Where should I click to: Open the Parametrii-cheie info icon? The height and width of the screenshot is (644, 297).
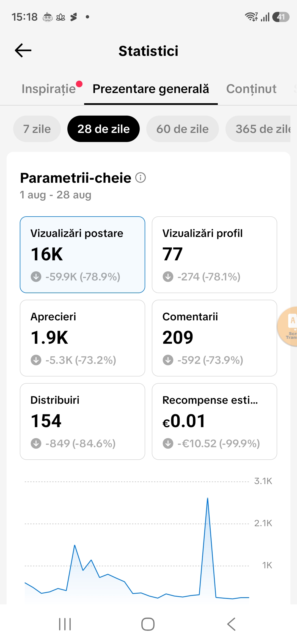[x=141, y=178]
